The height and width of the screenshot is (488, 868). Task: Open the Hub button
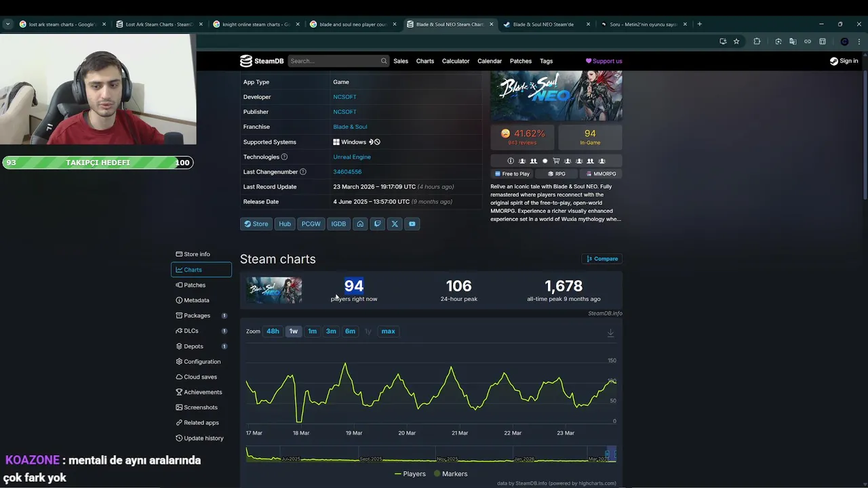click(x=285, y=224)
